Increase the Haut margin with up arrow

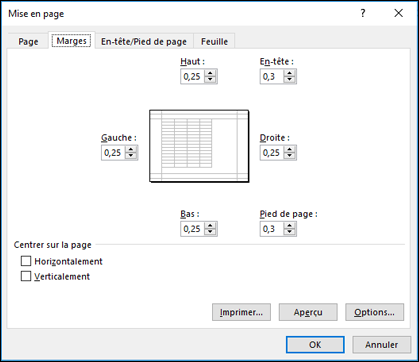(210, 73)
